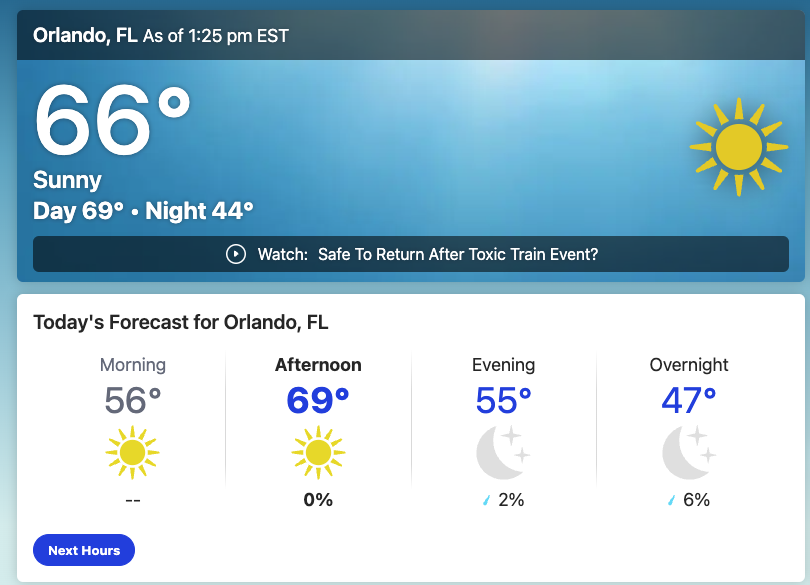Select the Evening forecast label
The image size is (810, 585).
pos(503,365)
